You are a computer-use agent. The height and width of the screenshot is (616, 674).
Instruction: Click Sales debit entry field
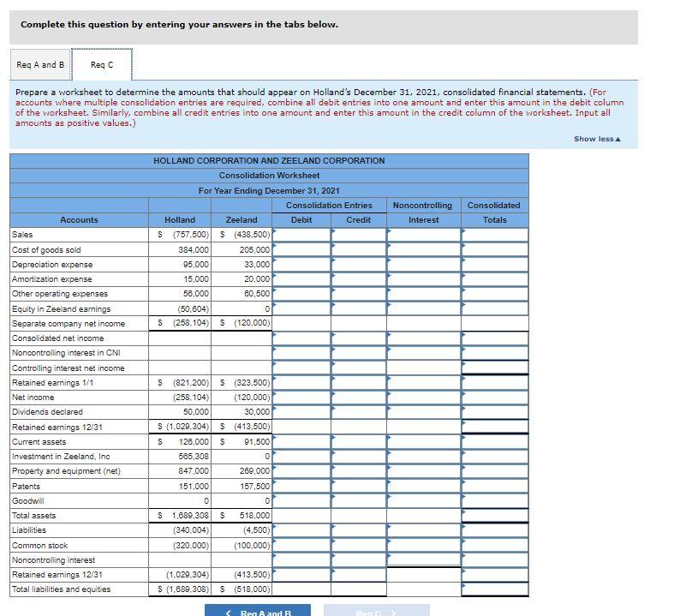click(x=301, y=235)
